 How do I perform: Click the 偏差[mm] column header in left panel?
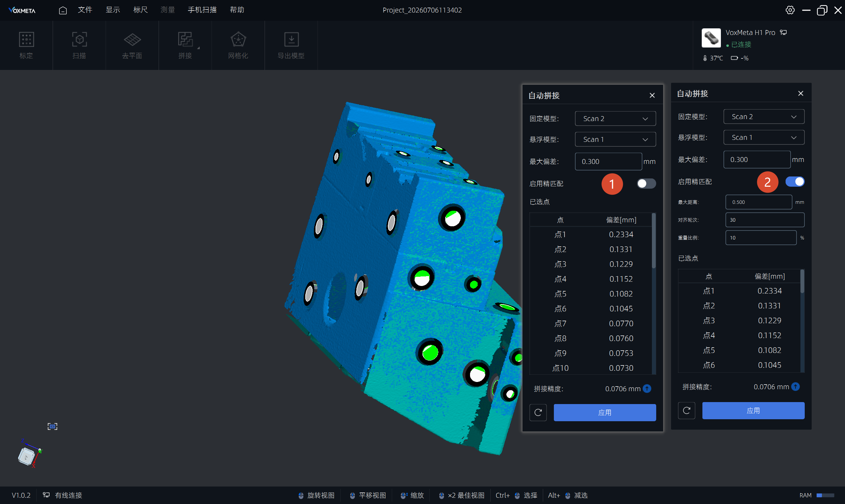(621, 220)
